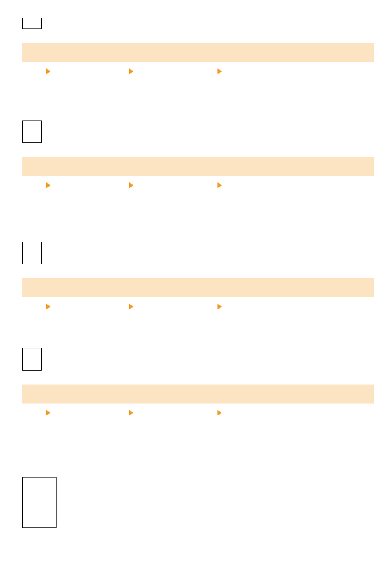Click first orange arrow below the second peach bar
392x565 pixels.
click(x=48, y=185)
